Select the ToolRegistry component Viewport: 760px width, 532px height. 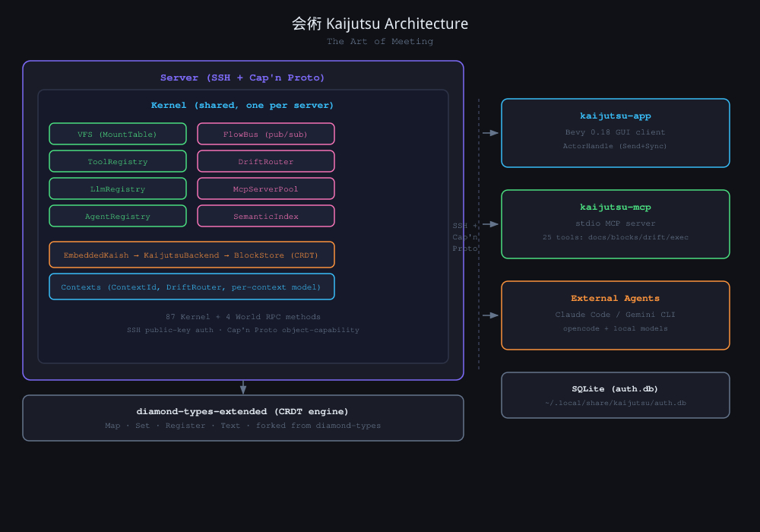click(118, 162)
